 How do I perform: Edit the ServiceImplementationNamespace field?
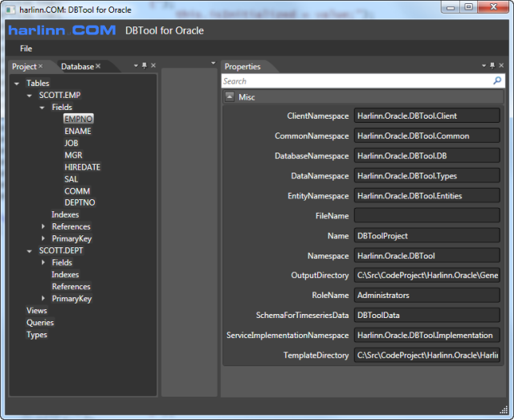(426, 335)
